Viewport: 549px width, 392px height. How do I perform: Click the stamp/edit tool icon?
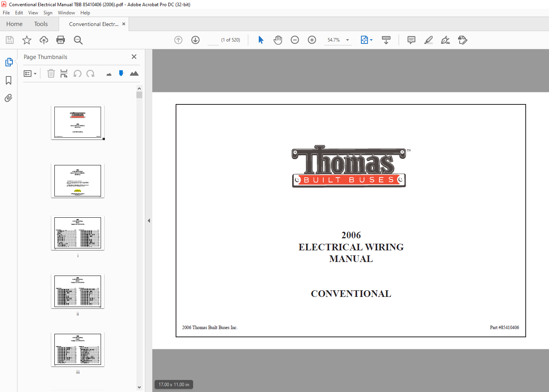pyautogui.click(x=463, y=40)
